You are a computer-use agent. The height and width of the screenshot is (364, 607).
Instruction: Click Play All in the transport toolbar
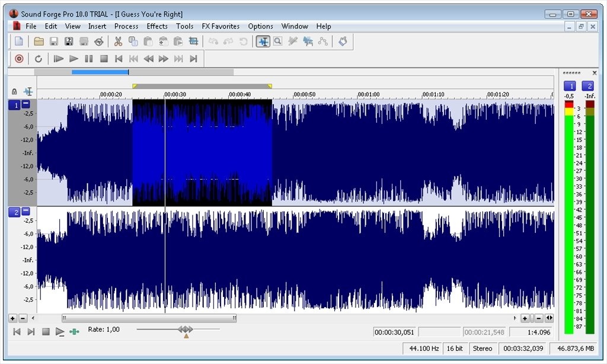[x=59, y=59]
